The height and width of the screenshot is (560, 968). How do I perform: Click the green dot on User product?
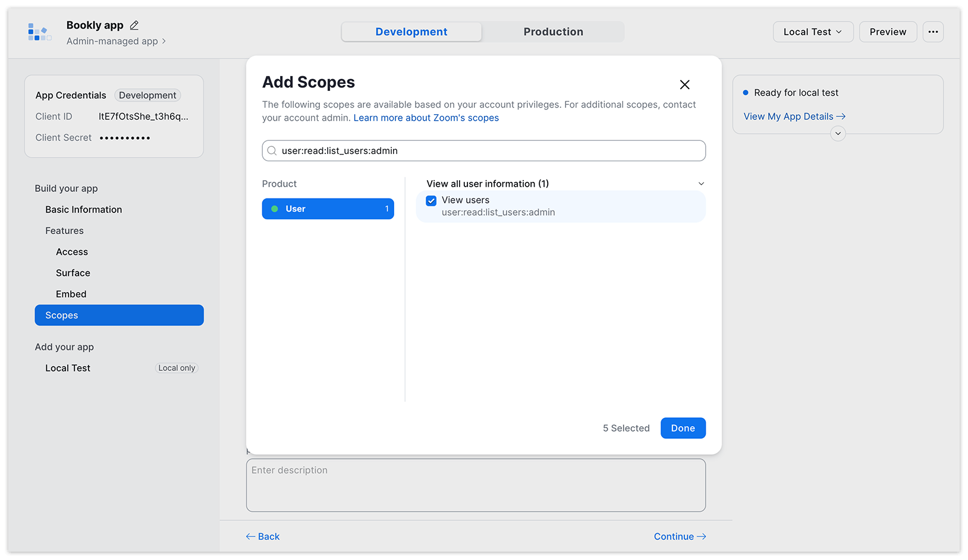coord(275,209)
